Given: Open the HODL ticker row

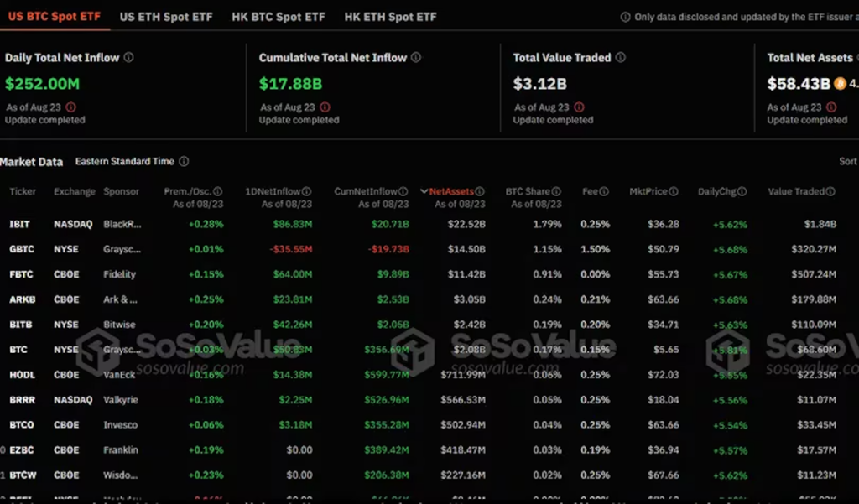Looking at the screenshot, I should (x=429, y=375).
